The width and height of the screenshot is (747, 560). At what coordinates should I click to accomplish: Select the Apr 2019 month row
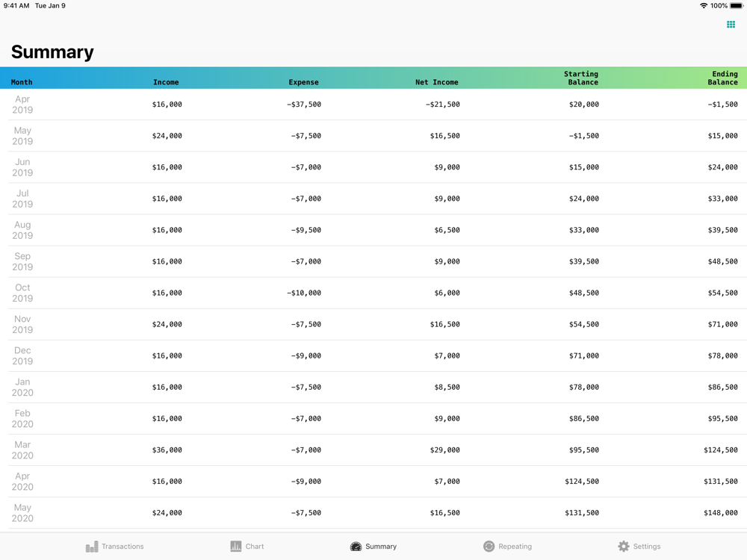(373, 105)
